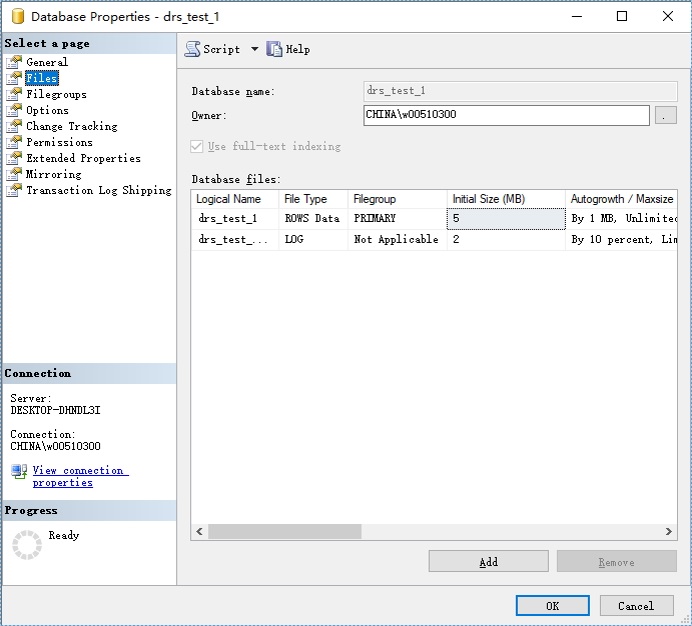Open the Extended Properties page

83,158
